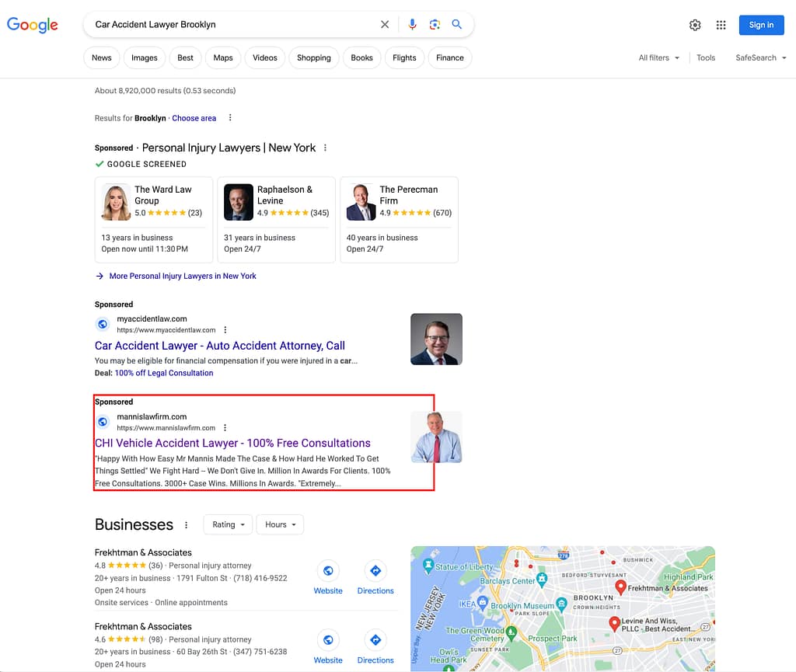Get Directions to Frekhtman on Bay 26th St
This screenshot has height=672, width=796.
pos(375,647)
